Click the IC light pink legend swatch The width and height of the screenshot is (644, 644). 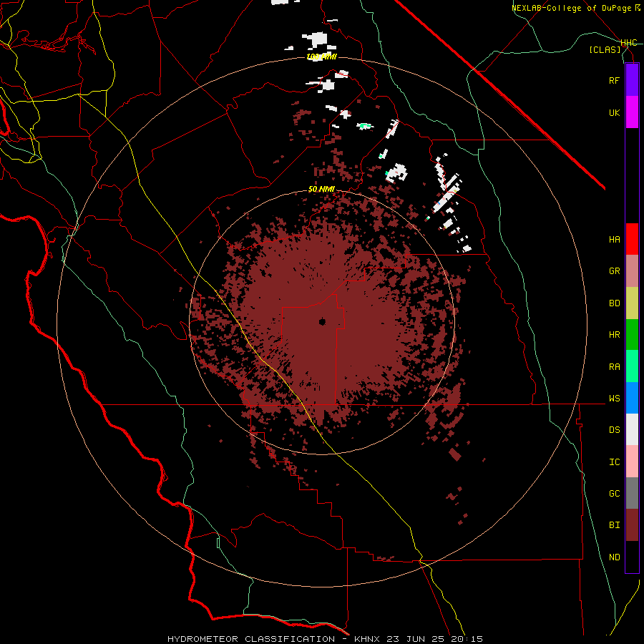[x=632, y=462]
